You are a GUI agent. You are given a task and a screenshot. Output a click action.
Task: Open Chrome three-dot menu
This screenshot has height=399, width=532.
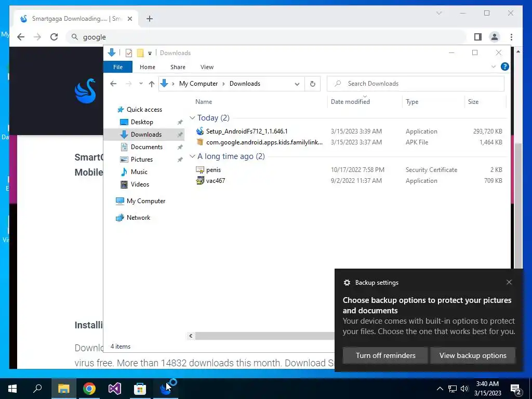tap(511, 37)
